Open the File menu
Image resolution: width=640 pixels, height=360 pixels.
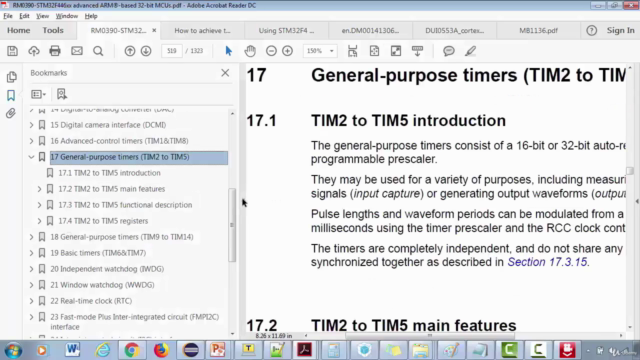(8, 16)
